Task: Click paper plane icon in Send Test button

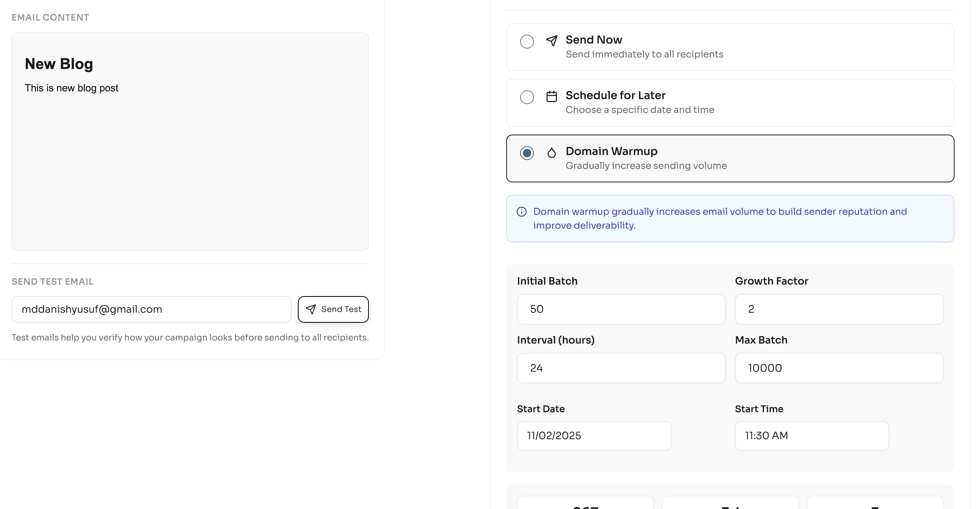Action: point(311,309)
